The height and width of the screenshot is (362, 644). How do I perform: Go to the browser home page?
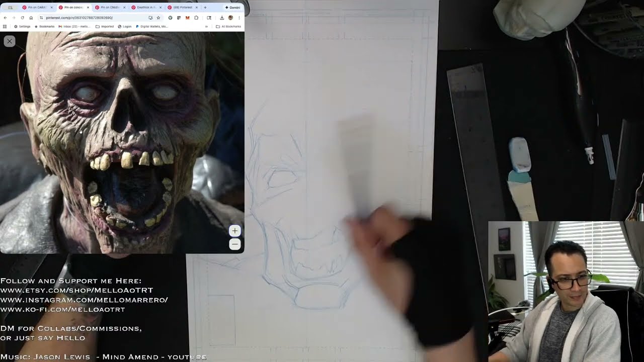pyautogui.click(x=31, y=18)
